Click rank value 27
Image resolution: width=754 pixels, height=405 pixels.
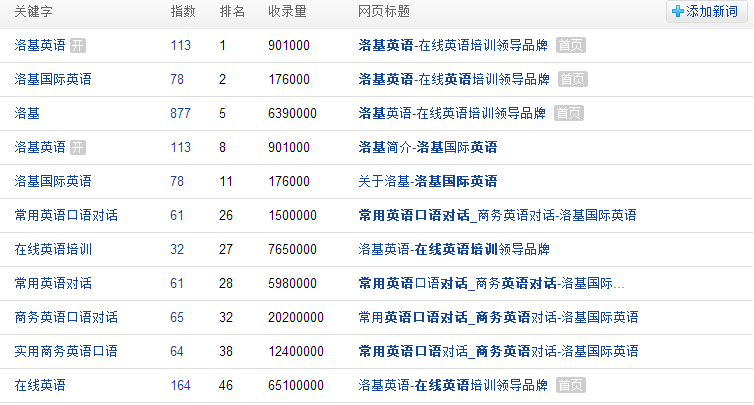pyautogui.click(x=226, y=250)
